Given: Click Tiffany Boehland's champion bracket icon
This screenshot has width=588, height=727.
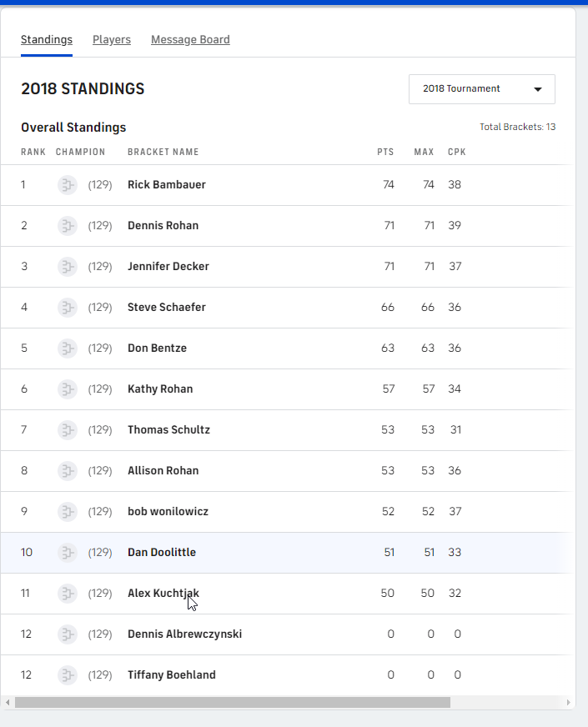Looking at the screenshot, I should 67,675.
